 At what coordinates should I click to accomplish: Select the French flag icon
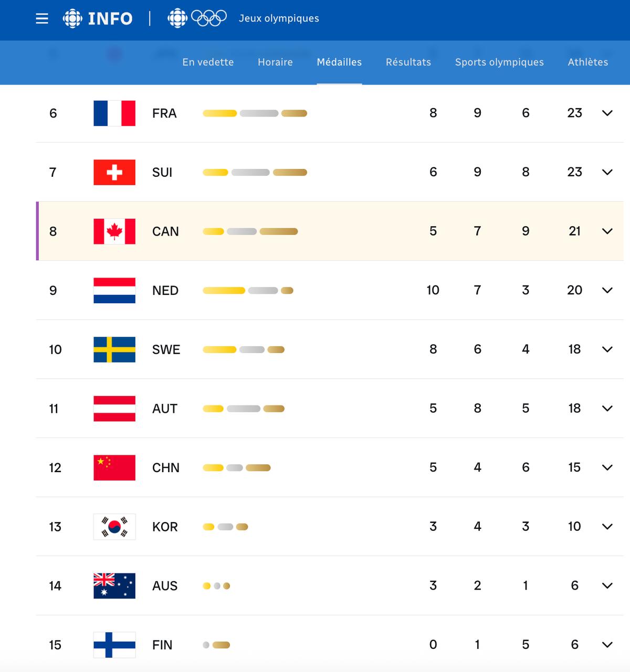pyautogui.click(x=114, y=113)
